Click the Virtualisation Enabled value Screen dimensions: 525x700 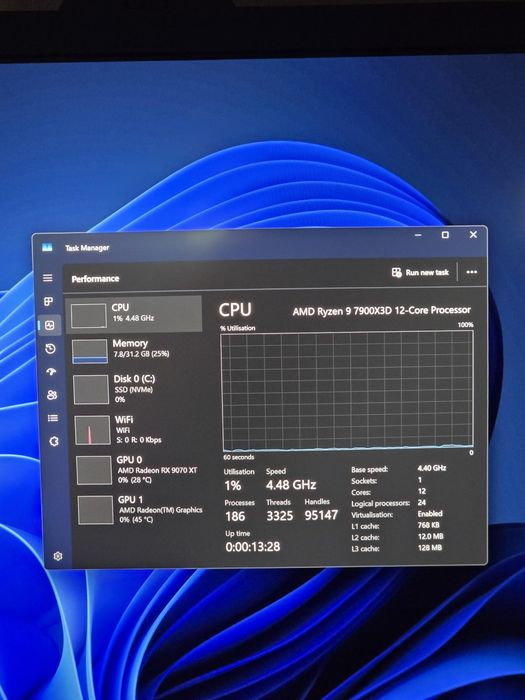click(x=430, y=514)
